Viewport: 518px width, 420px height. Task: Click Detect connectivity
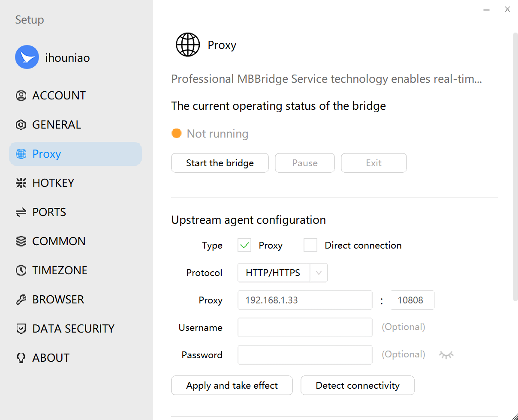click(x=357, y=385)
